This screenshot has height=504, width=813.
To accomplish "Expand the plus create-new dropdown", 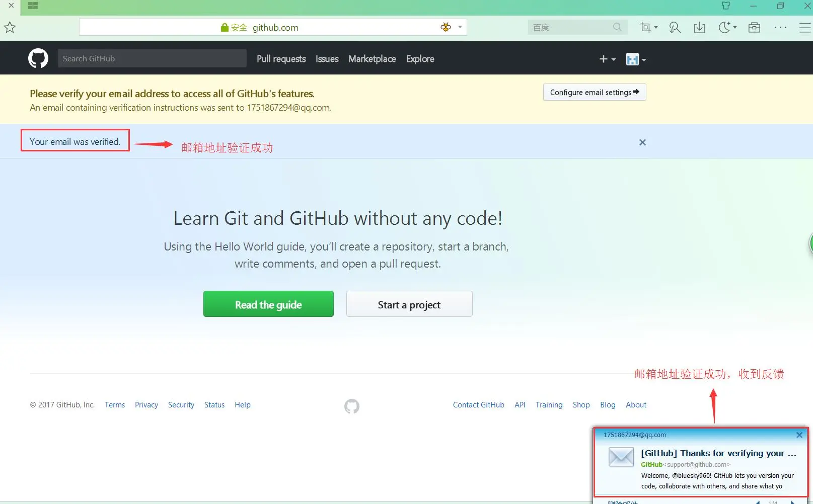I will coord(608,59).
